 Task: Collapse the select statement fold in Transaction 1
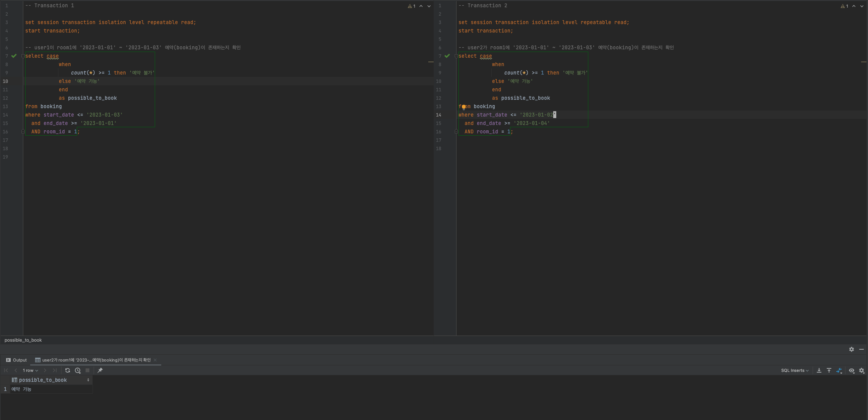[x=23, y=56]
